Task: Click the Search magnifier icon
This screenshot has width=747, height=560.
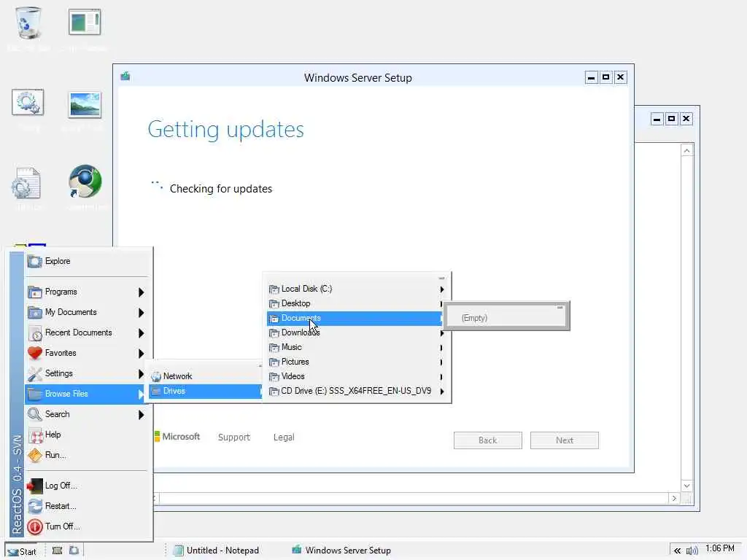Action: 35,414
